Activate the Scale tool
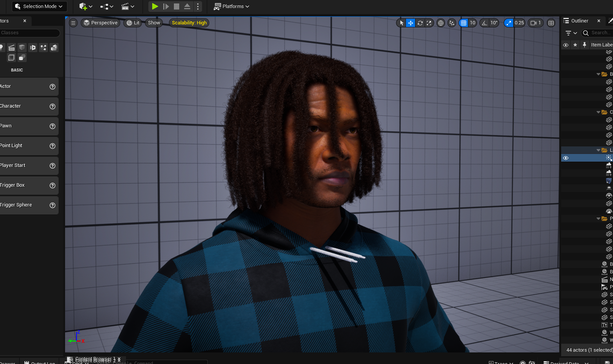 point(429,23)
